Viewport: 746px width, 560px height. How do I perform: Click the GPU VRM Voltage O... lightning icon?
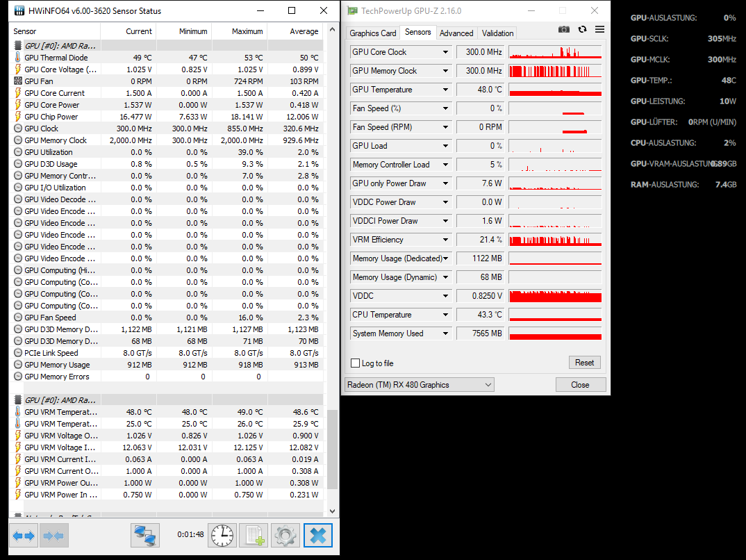(x=17, y=436)
